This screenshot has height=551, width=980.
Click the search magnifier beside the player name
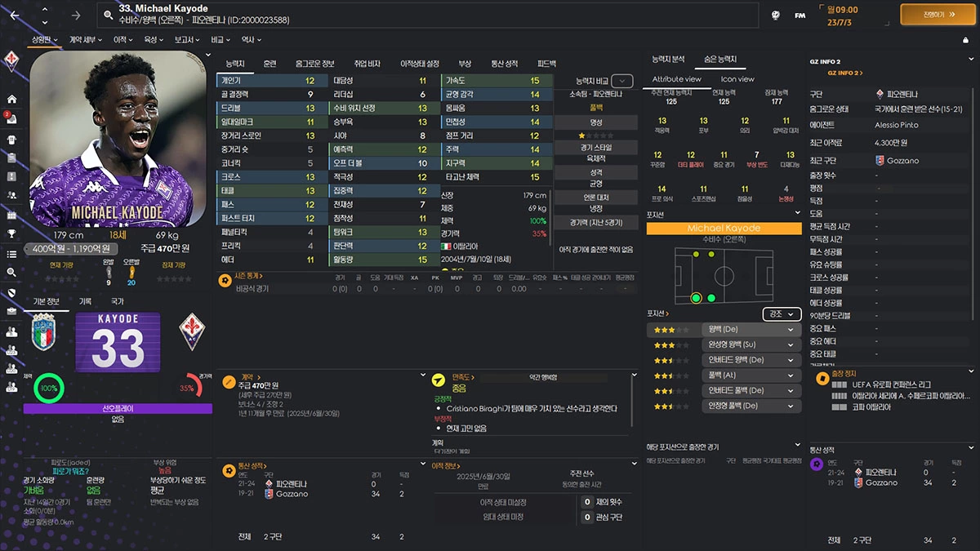(109, 15)
